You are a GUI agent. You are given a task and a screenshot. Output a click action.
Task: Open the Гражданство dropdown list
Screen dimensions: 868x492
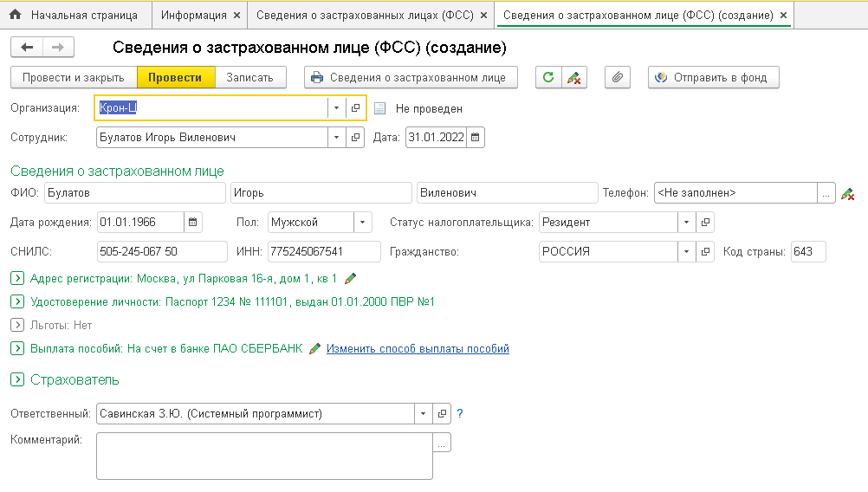pos(686,251)
